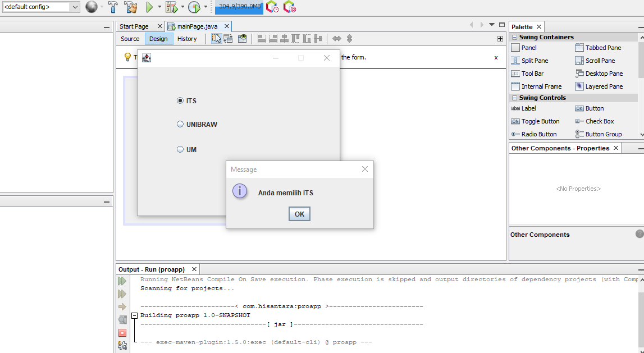Click the Clean and Build broom icon
This screenshot has width=644, height=353.
pyautogui.click(x=131, y=7)
